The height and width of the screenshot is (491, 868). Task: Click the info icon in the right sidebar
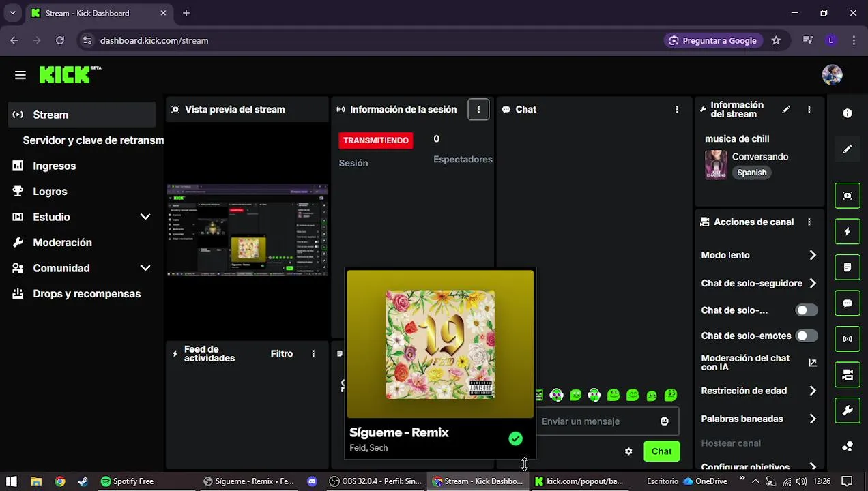[848, 113]
